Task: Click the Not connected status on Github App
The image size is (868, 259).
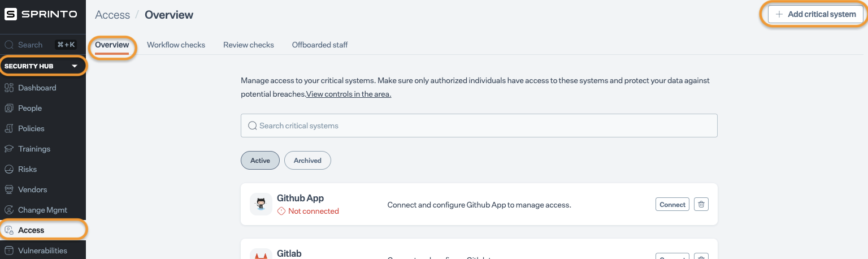Action: click(308, 211)
